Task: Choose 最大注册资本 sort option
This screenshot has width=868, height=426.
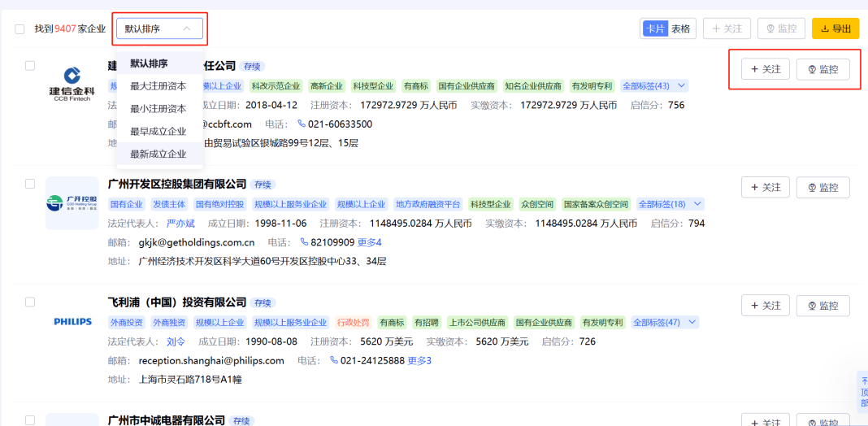Action: (x=160, y=86)
